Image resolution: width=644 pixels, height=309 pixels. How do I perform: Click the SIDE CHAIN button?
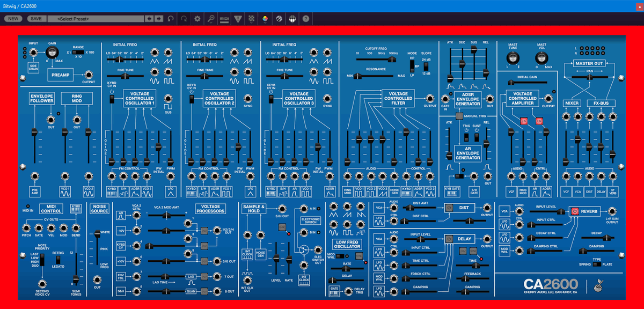click(x=33, y=67)
